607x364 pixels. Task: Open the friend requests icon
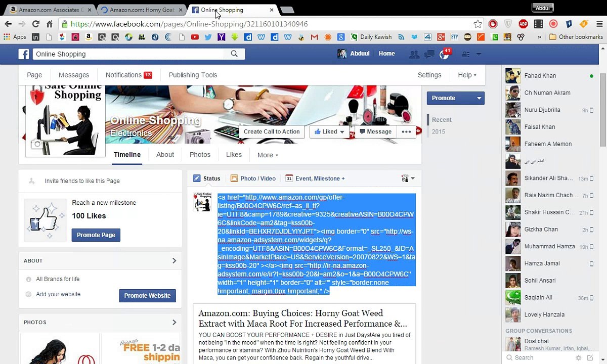click(414, 54)
